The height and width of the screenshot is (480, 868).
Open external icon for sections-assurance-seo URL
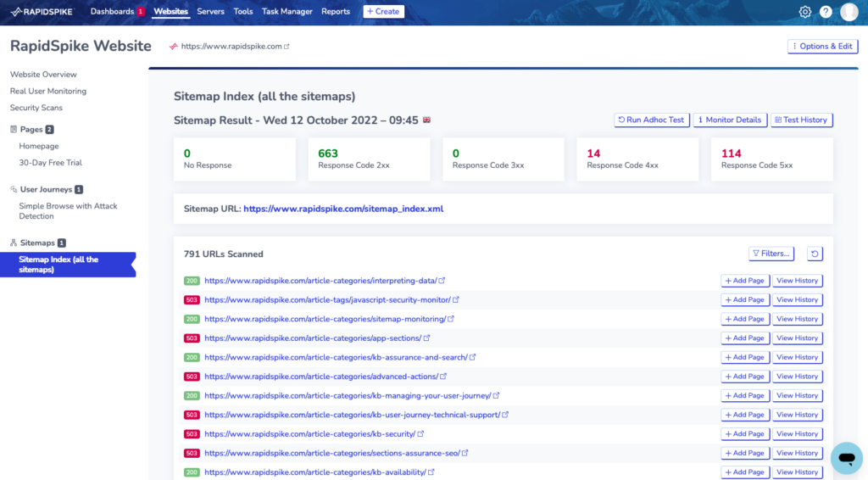(x=465, y=453)
